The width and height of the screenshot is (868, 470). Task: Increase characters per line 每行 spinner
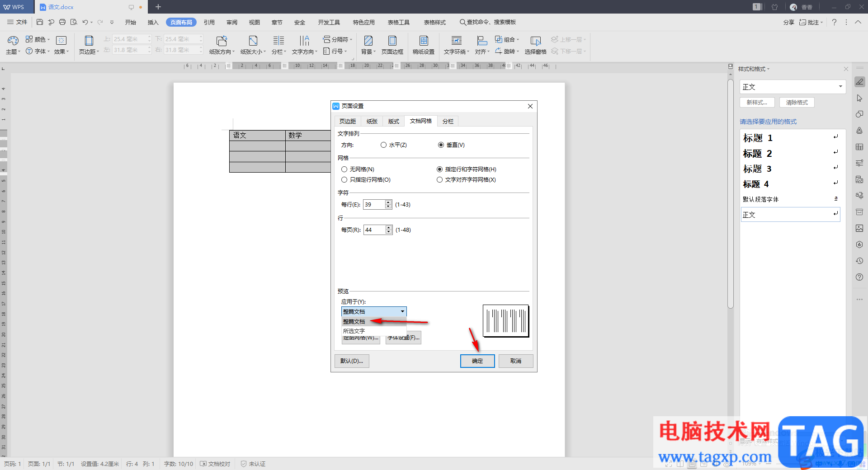click(388, 202)
